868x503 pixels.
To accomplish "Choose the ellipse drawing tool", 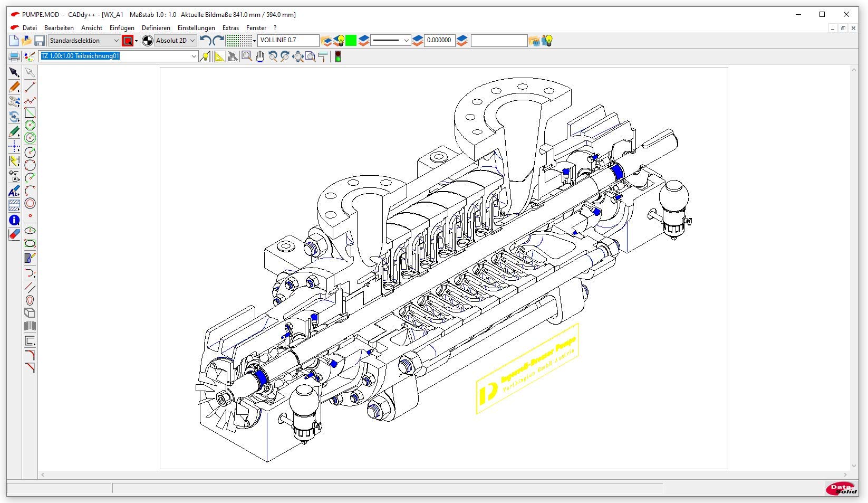I will [x=30, y=231].
